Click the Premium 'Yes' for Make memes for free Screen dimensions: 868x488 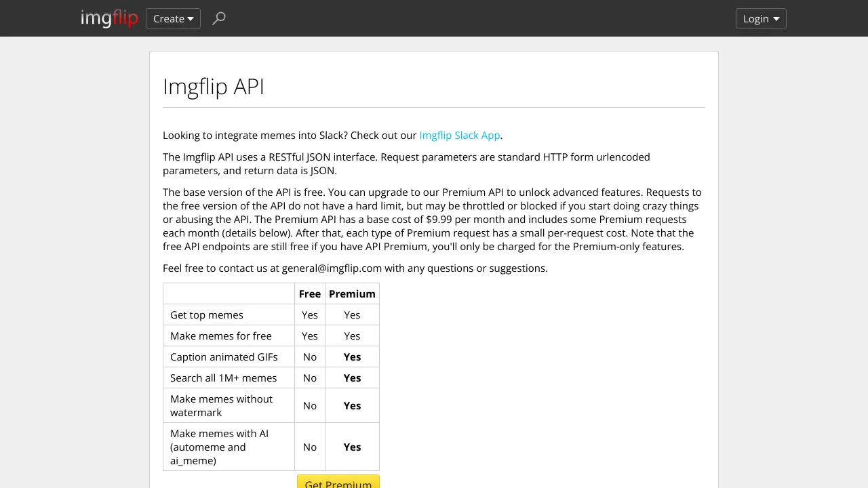352,335
